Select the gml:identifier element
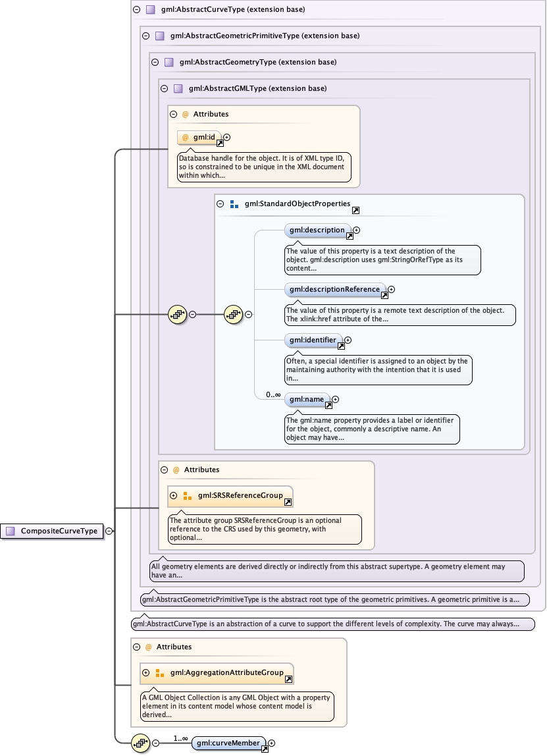 coord(313,340)
